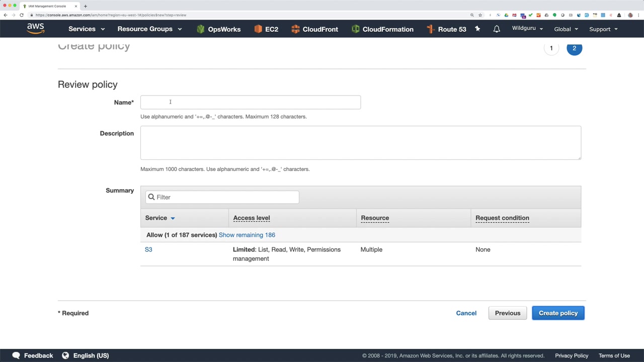Open the notifications bell
The width and height of the screenshot is (644, 362).
[497, 29]
